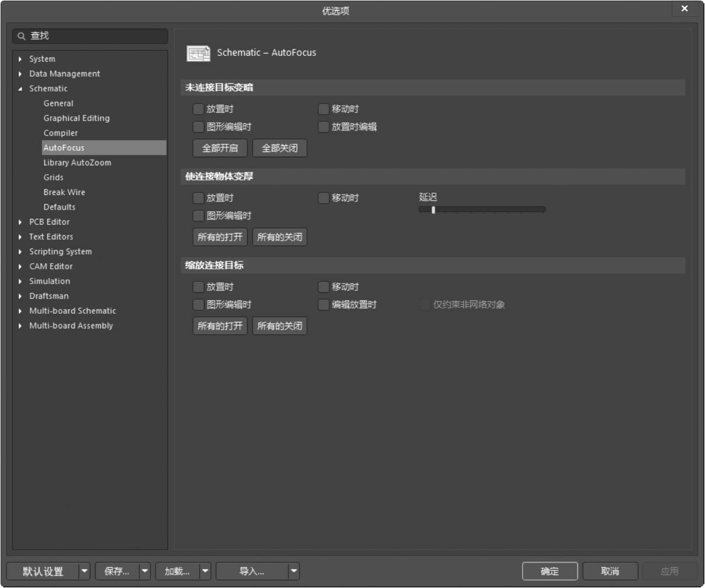Click the 取消 button
Screen dimensions: 705x588
(x=609, y=571)
